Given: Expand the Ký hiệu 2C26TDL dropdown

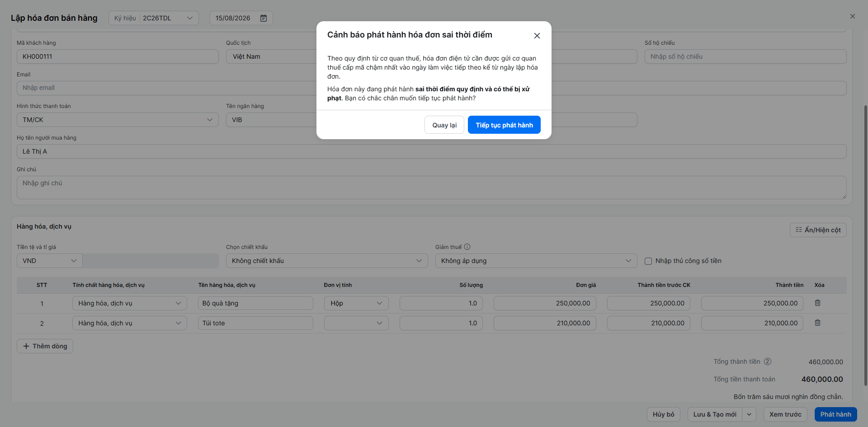Looking at the screenshot, I should click(154, 18).
